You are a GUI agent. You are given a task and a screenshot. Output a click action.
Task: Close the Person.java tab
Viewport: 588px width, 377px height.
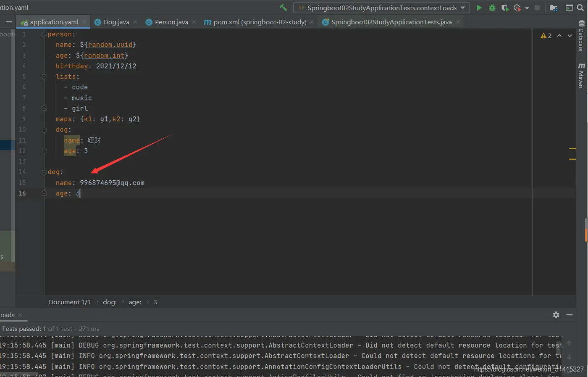point(194,22)
